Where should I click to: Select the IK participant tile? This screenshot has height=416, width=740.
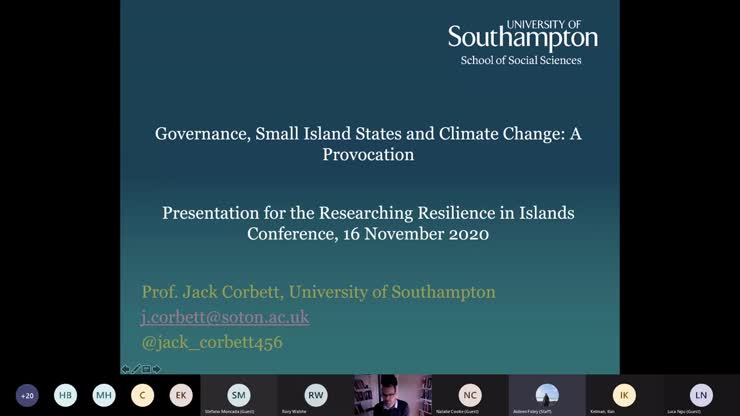624,395
